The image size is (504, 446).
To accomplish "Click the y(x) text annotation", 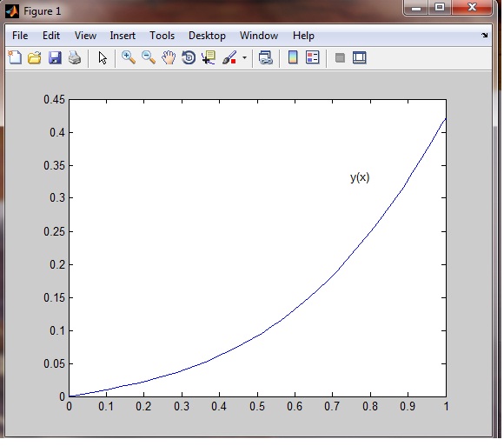I will tap(360, 177).
